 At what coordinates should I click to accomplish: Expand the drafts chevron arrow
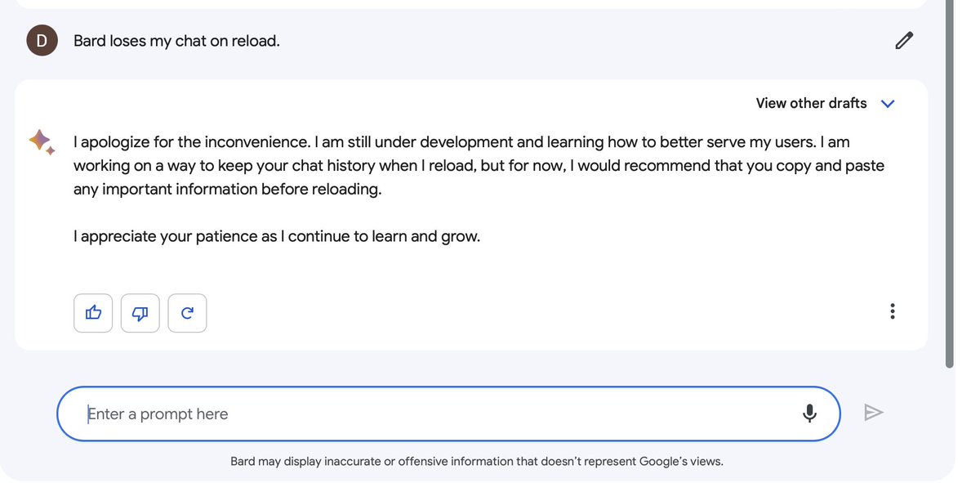888,104
